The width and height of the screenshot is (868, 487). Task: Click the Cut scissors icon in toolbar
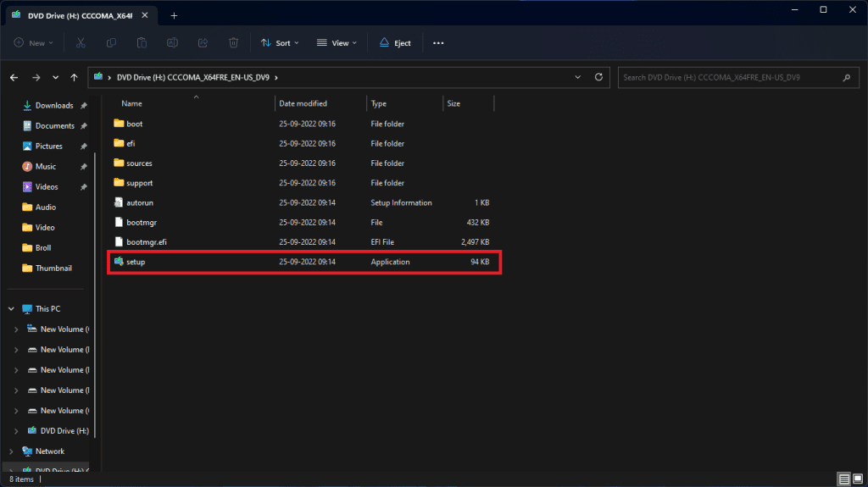[x=81, y=43]
